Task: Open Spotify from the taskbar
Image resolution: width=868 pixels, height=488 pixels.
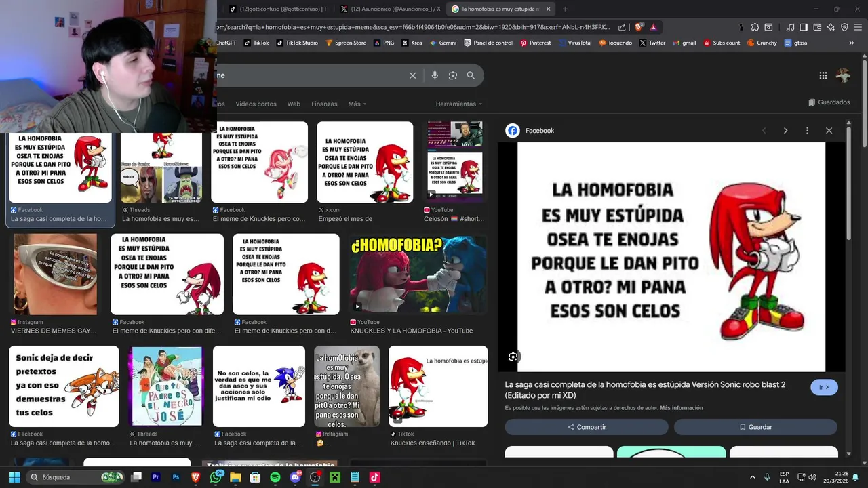Action: pos(275,477)
